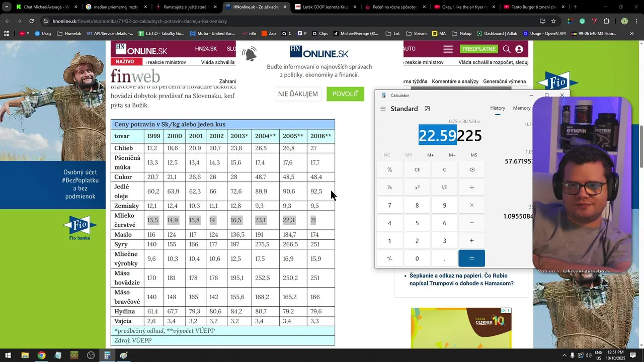Open the Chrome apps grid in bookmarks bar
Image resolution: width=644 pixels, height=362 pixels.
coord(7,34)
